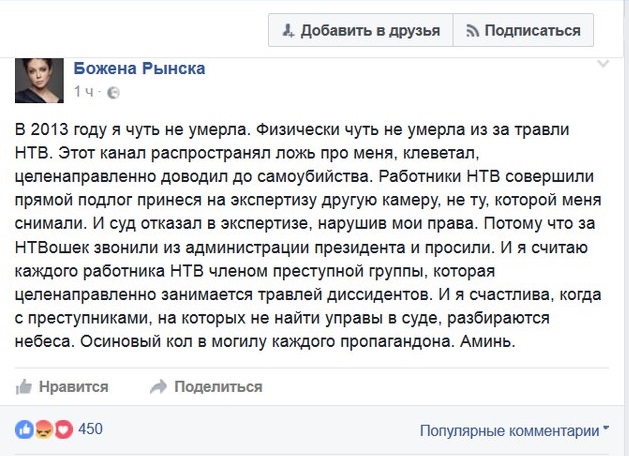Click the thumbs-up icon beside Нравится
Screen dimensions: 629x456
tap(24, 387)
